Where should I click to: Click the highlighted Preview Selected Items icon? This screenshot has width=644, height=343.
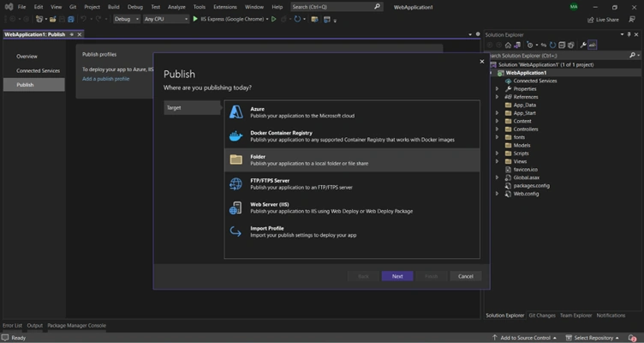tap(593, 45)
